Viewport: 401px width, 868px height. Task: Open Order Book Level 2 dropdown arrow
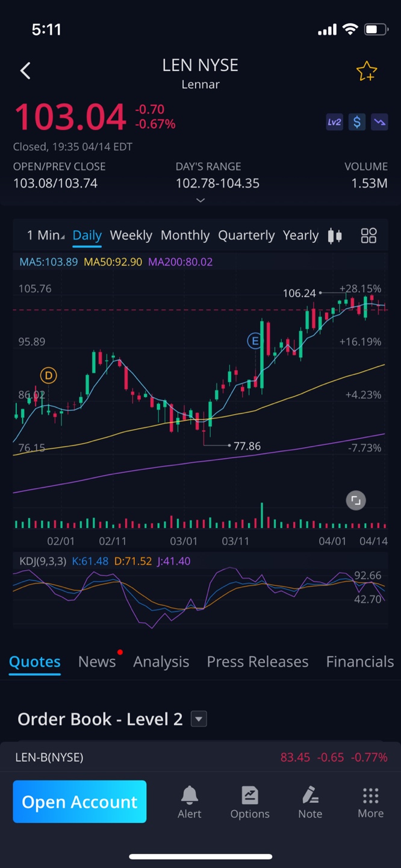point(199,719)
